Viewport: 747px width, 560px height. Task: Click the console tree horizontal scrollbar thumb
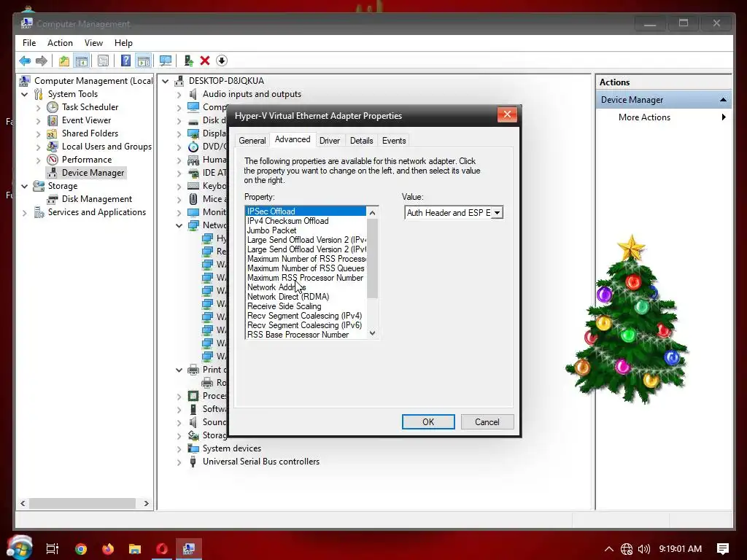82,503
